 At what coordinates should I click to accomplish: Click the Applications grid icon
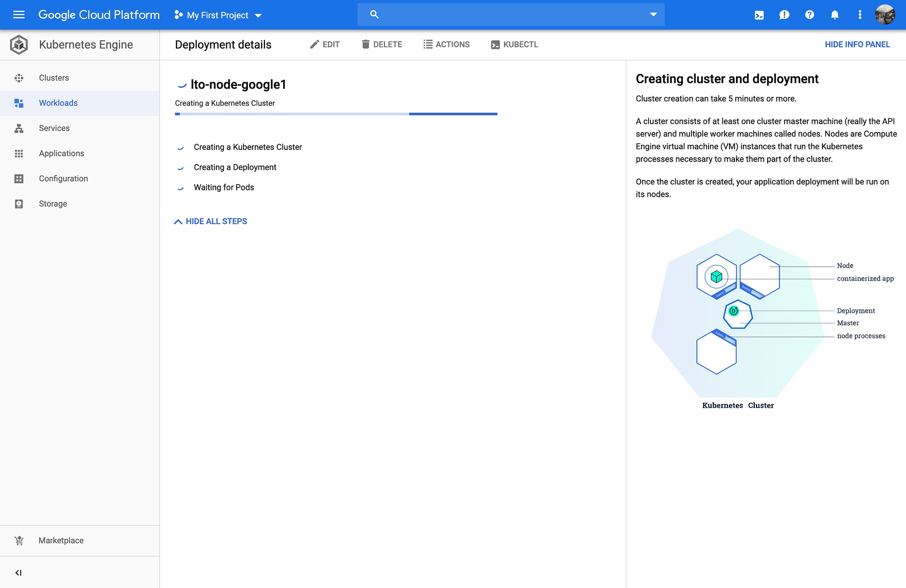(19, 153)
